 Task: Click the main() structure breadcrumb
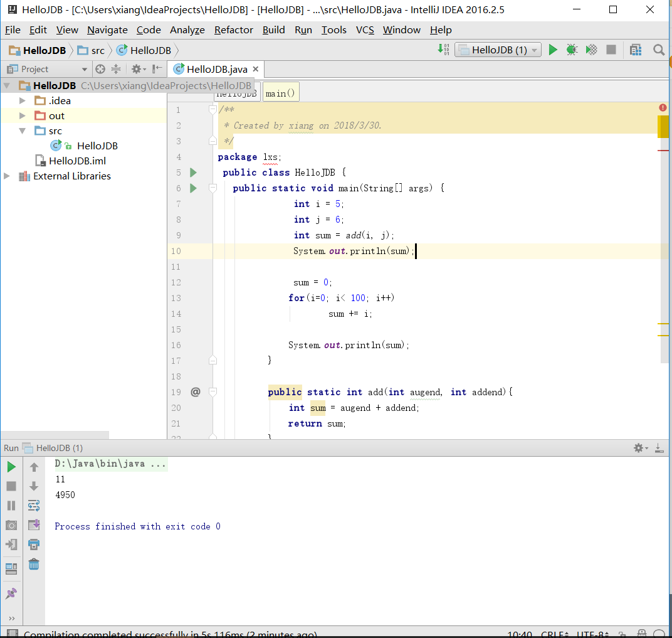(x=280, y=93)
